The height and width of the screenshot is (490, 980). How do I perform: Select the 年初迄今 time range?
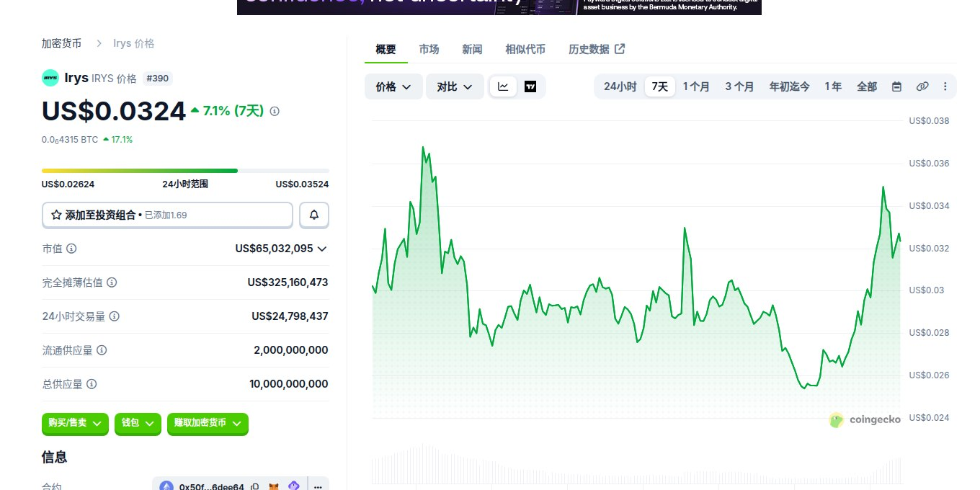[x=789, y=86]
